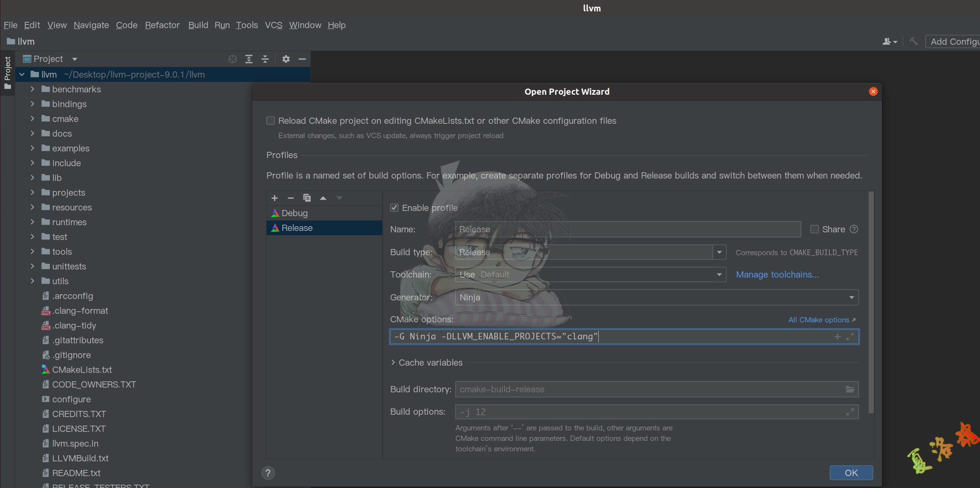The image size is (980, 488).
Task: Open the VCS menu
Action: pyautogui.click(x=274, y=25)
